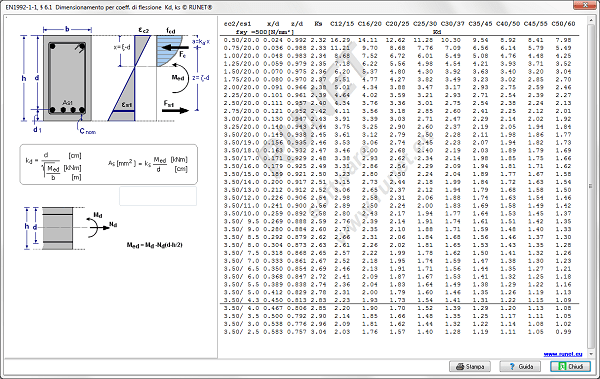Screen dimensions: 600x379
Task: Click the 1.00/20.0 row label
Action: (x=241, y=56)
